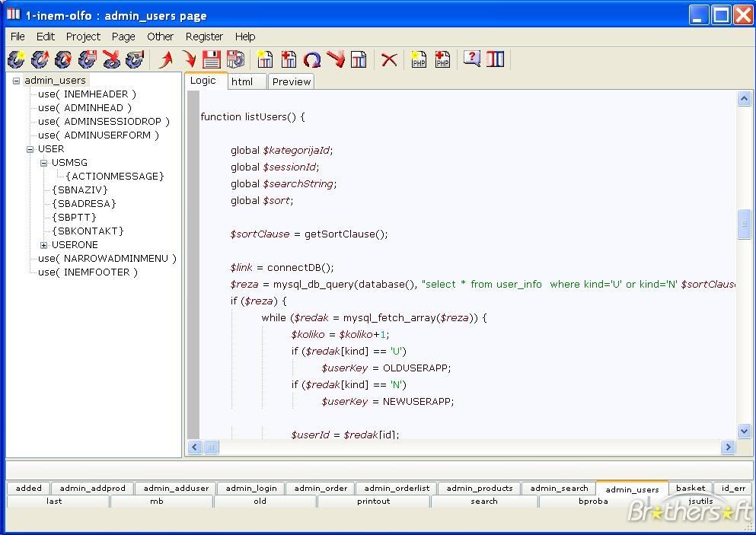The image size is (756, 535).
Task: Open the admin_login page tab
Action: [251, 489]
